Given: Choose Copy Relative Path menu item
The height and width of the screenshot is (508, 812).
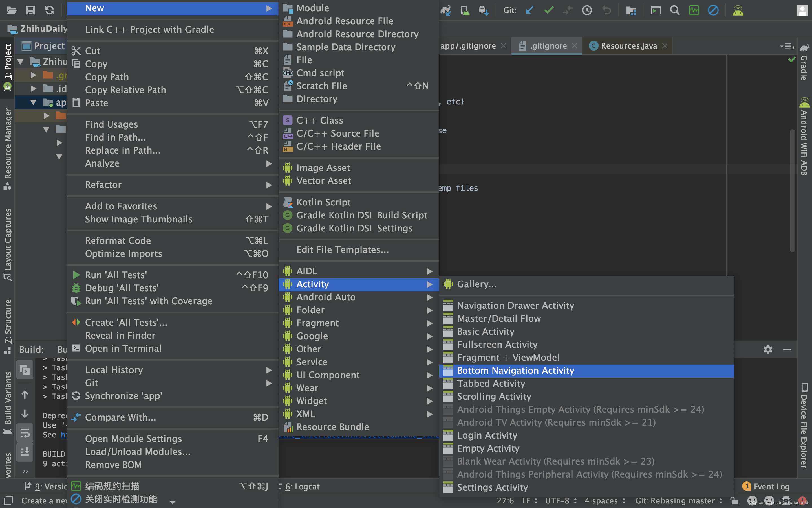Looking at the screenshot, I should (x=173, y=90).
